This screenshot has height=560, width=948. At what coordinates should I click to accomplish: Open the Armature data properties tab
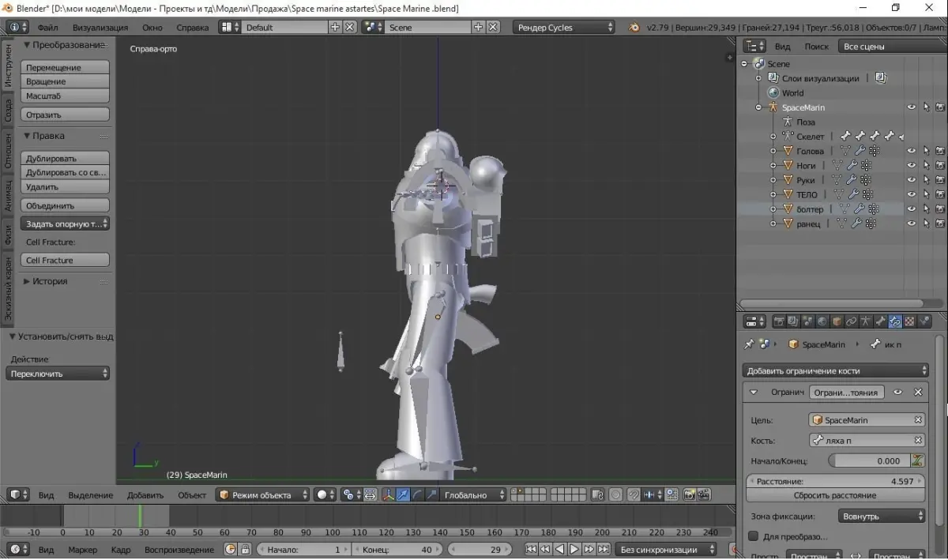[866, 321]
